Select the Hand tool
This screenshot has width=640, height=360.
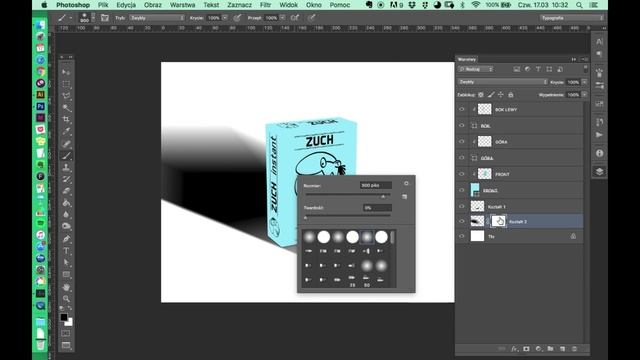tap(66, 287)
